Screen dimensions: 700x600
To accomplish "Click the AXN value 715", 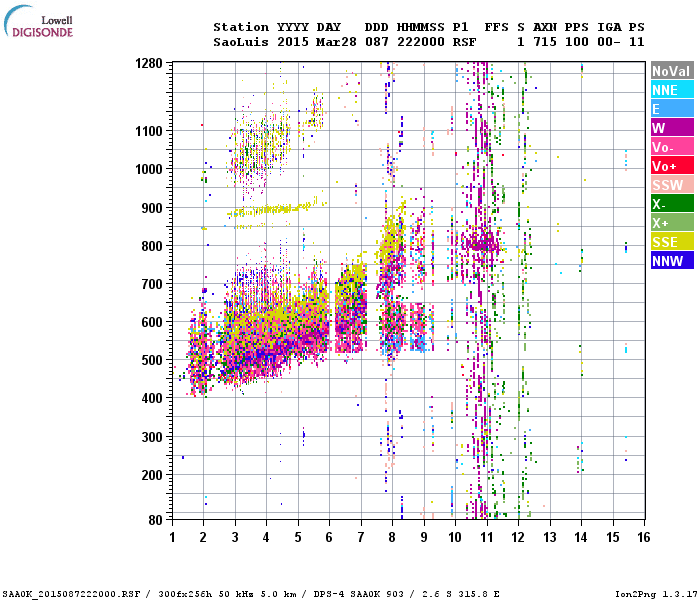I will 545,42.
